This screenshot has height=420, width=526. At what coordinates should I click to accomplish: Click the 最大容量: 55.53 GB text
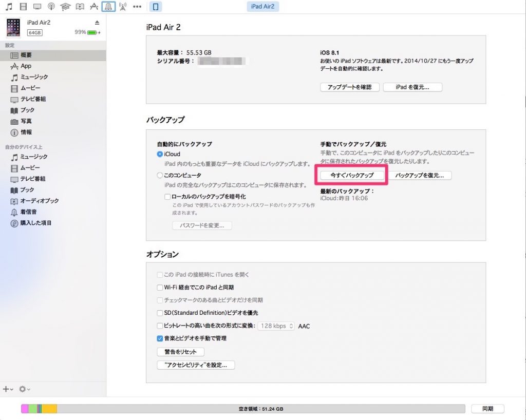point(184,52)
